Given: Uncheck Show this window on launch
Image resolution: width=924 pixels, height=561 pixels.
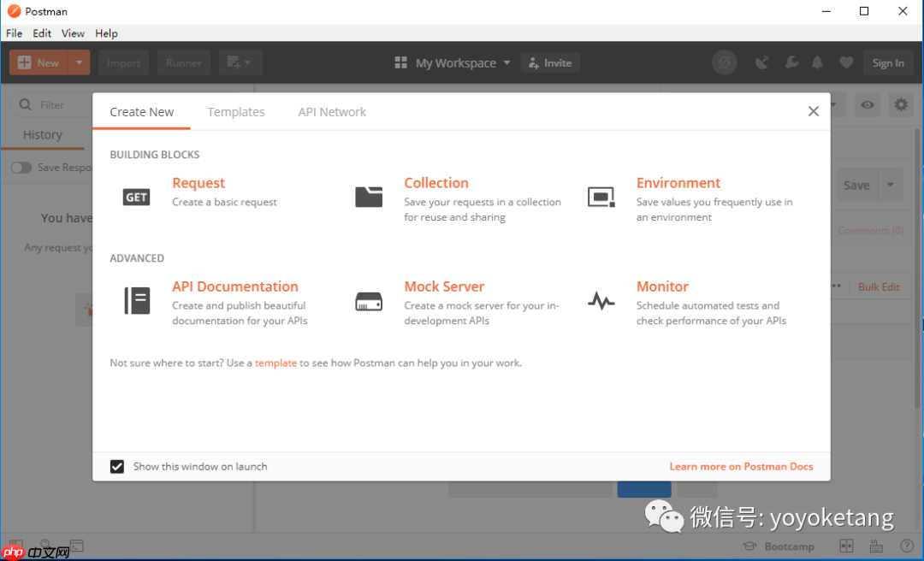Looking at the screenshot, I should click(117, 467).
